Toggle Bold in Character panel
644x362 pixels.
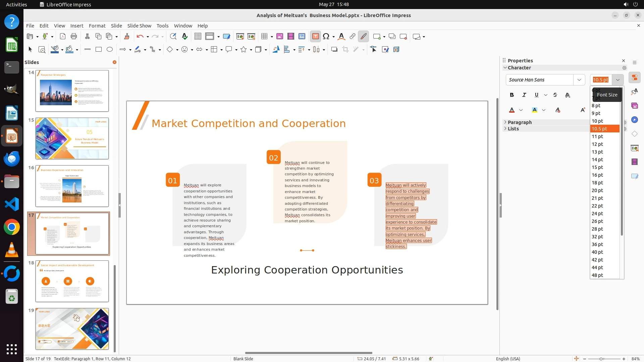[512, 95]
